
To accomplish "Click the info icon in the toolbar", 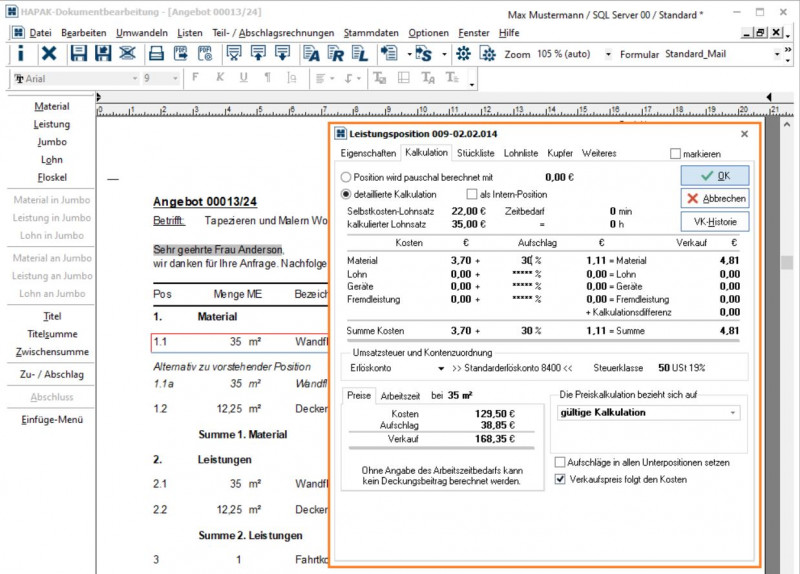I will 20,54.
